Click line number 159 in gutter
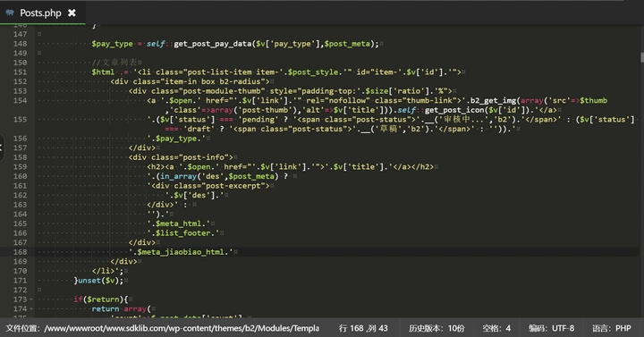Viewport: 644px width, 337px height. (20, 166)
